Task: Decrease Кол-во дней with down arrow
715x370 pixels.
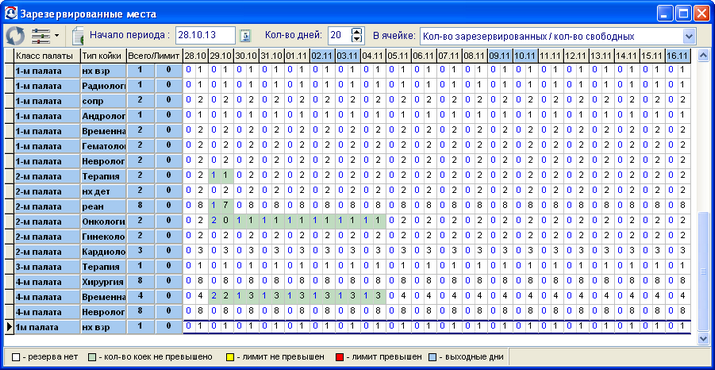Action: [357, 39]
